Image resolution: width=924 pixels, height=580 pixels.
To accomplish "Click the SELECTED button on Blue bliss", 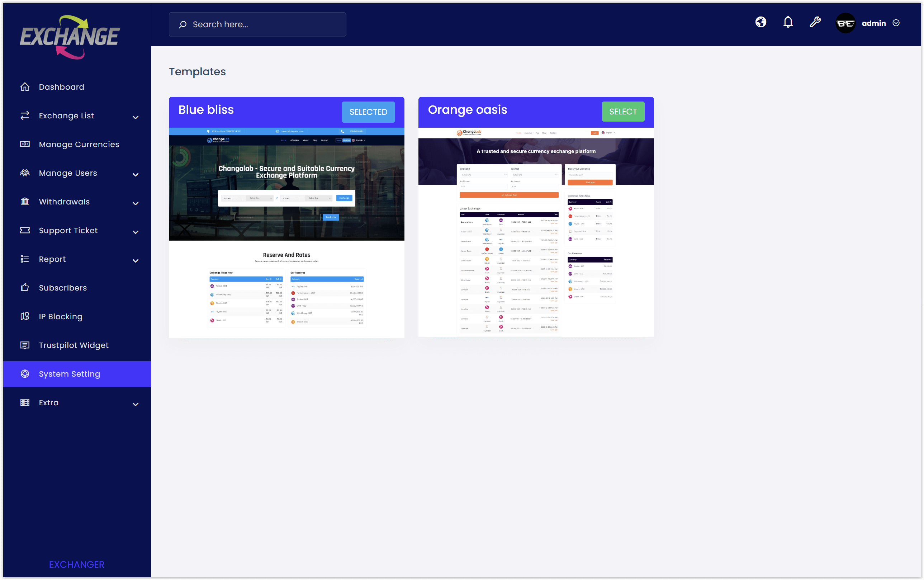I will (368, 112).
